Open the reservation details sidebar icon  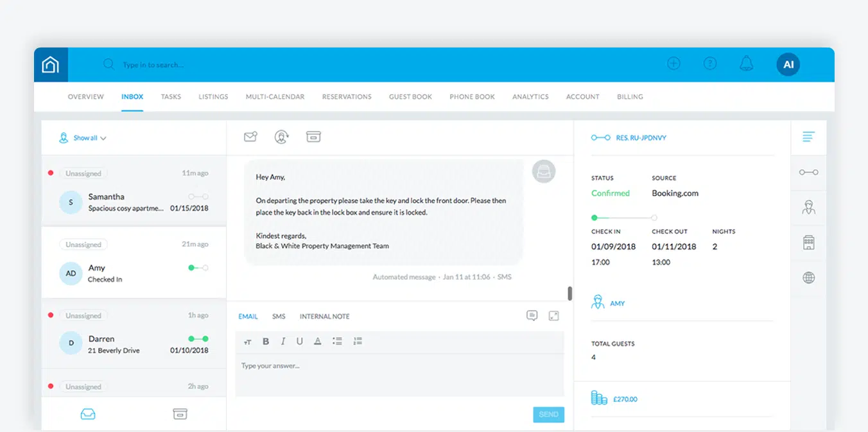click(x=809, y=172)
